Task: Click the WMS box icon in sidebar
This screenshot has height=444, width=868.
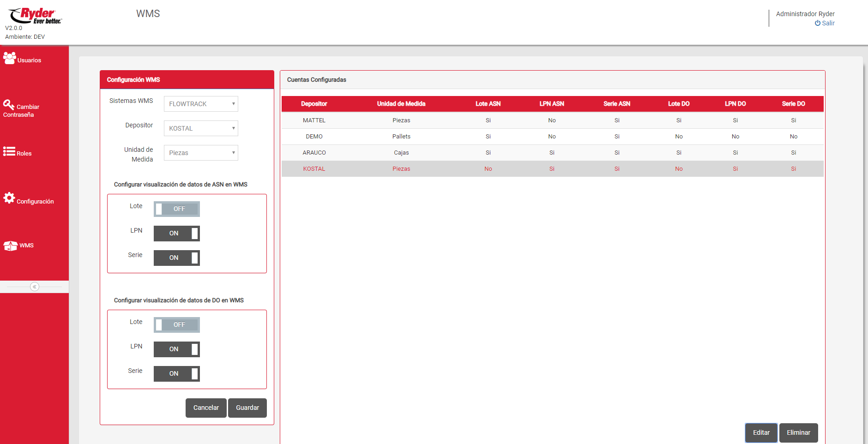Action: 11,246
